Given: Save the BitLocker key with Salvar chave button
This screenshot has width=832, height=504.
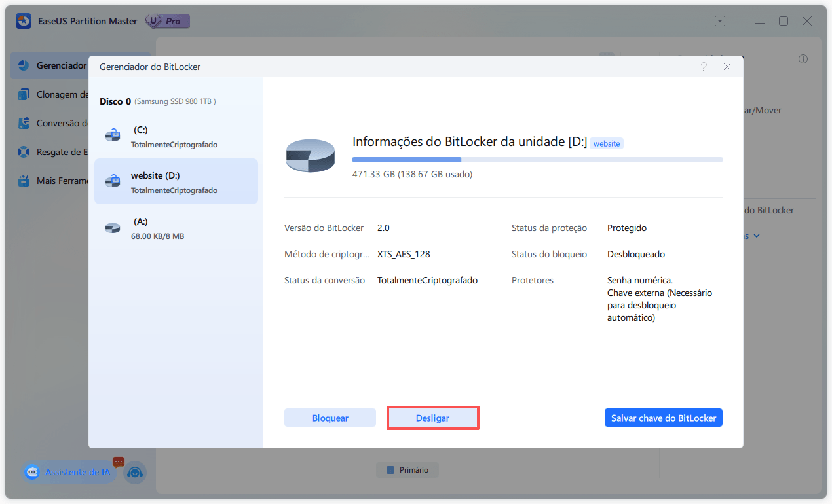Looking at the screenshot, I should (x=664, y=418).
